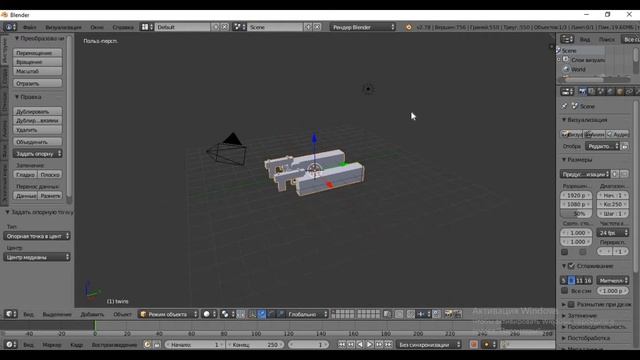Select Object tab cube icon

[620, 92]
